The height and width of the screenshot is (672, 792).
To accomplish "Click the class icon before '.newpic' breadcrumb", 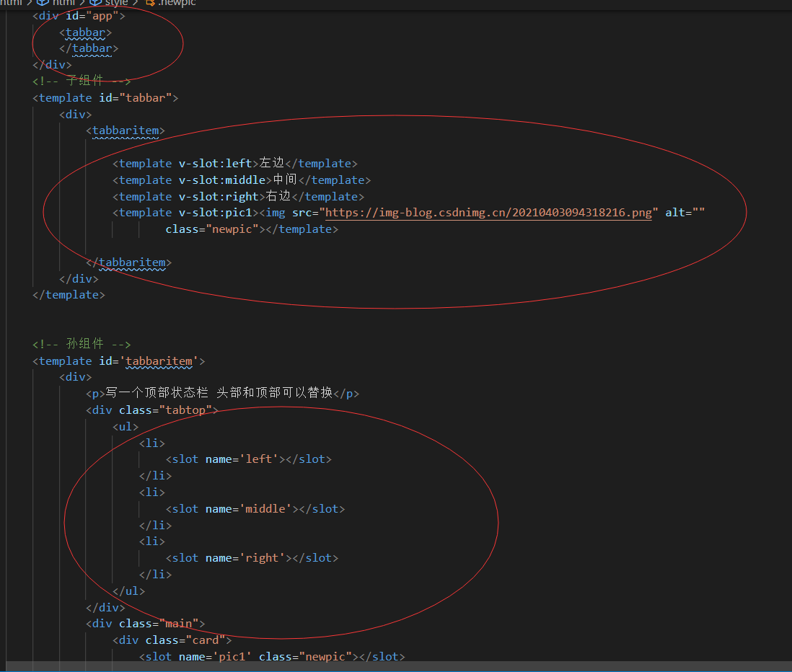I will [x=150, y=3].
